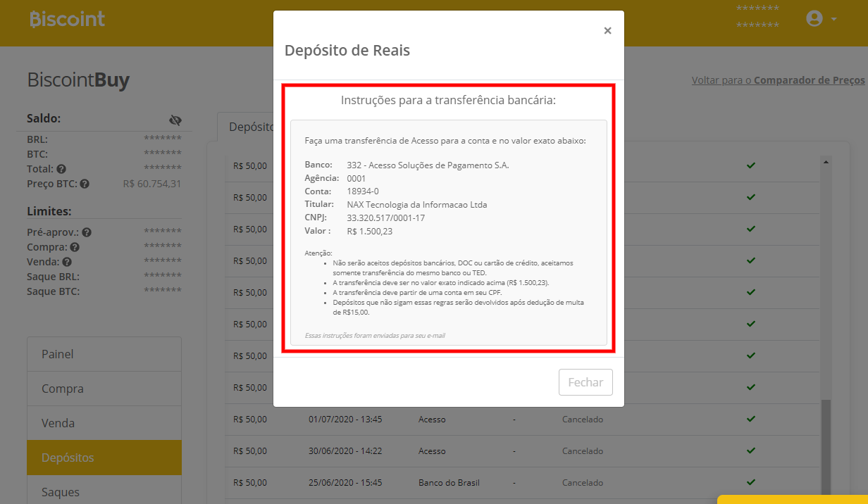Image resolution: width=868 pixels, height=504 pixels.
Task: Toggle balance visibility eye-slash icon
Action: [175, 120]
